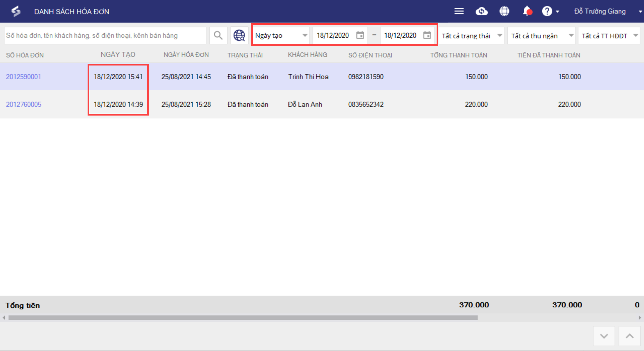Open the notifications bell

tap(527, 11)
